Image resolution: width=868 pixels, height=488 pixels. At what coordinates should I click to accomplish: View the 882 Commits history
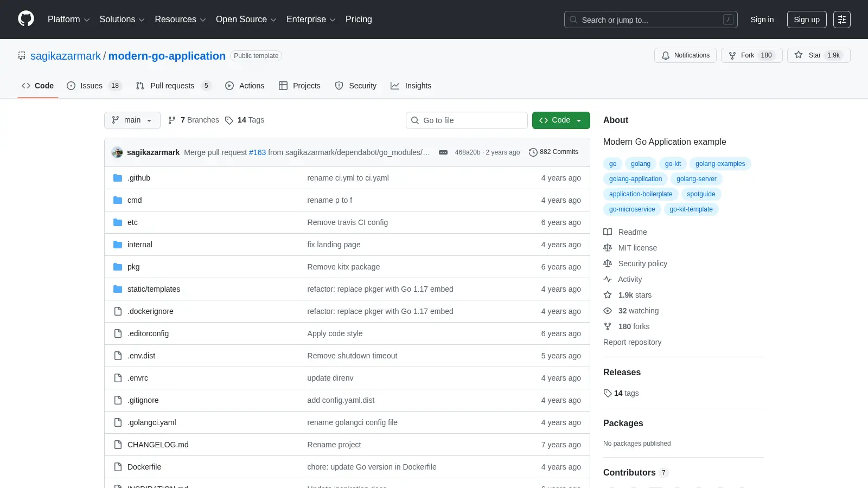pos(553,152)
